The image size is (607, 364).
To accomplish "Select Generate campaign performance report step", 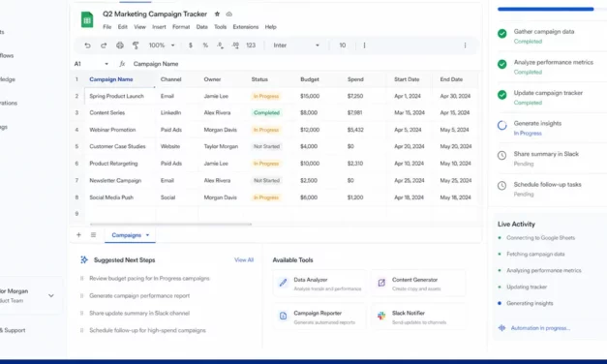I will coord(139,296).
